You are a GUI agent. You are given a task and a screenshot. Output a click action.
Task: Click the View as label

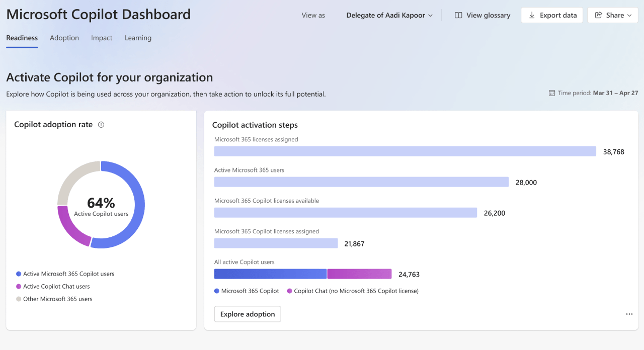coord(313,16)
